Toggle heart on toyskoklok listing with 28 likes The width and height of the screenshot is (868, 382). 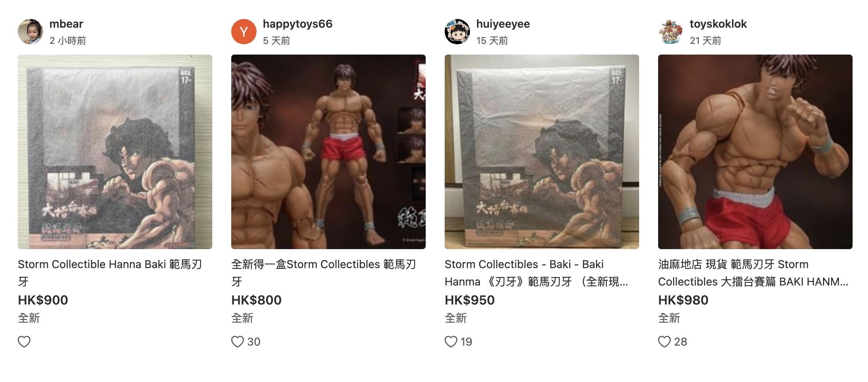pos(664,342)
